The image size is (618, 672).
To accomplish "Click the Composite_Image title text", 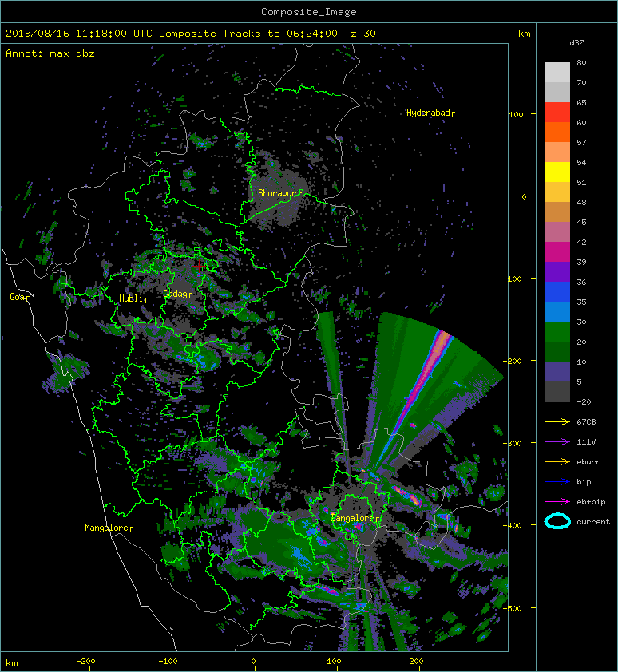I will [x=309, y=12].
